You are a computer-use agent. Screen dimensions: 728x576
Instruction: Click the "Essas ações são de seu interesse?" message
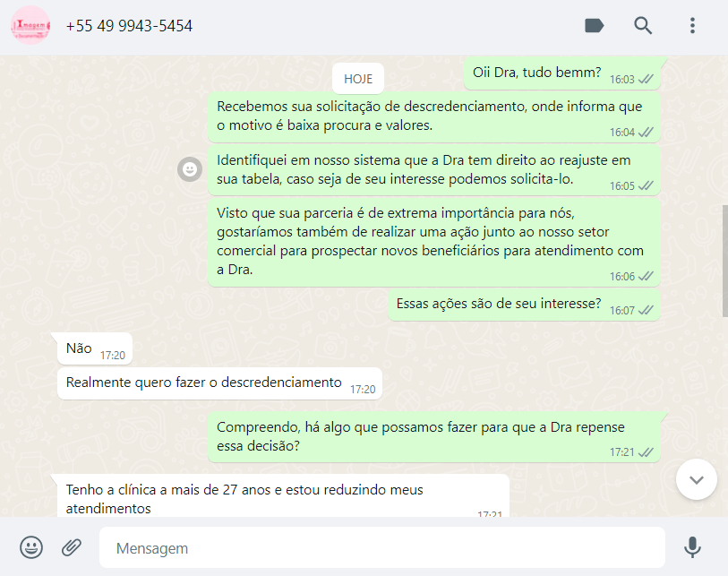coord(524,305)
